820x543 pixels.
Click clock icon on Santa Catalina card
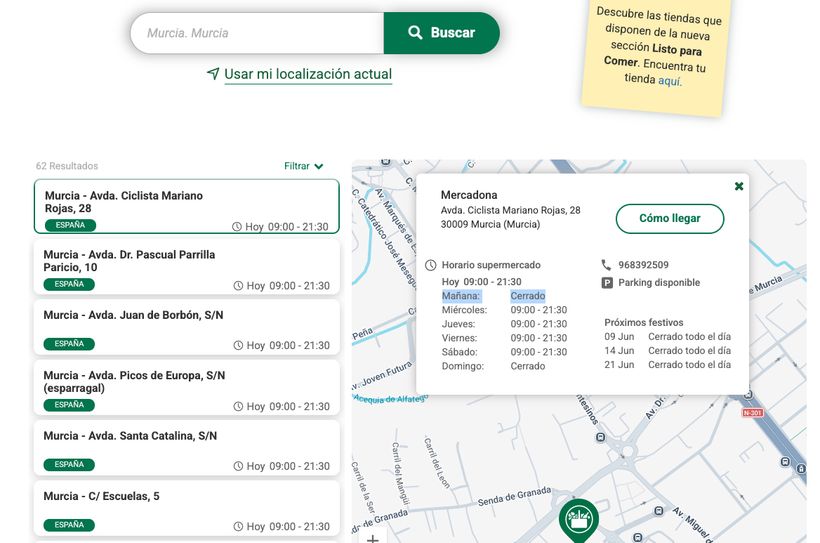pos(238,466)
